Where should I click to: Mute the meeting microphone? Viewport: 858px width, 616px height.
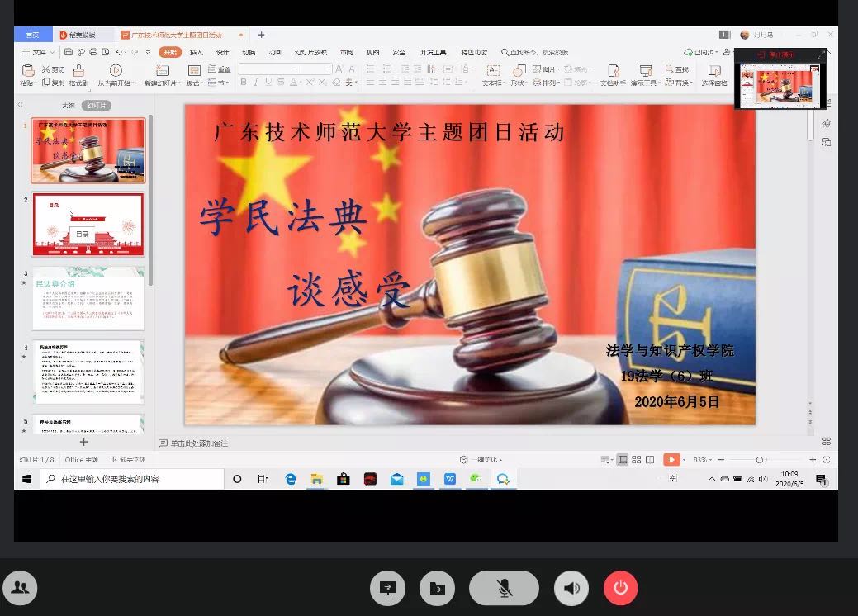tap(504, 588)
